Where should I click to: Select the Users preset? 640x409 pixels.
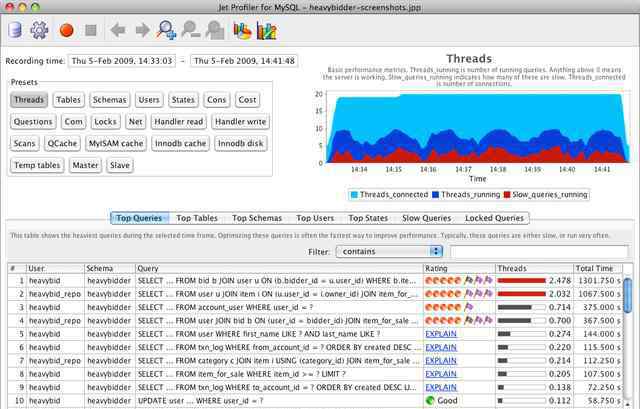[x=149, y=100]
